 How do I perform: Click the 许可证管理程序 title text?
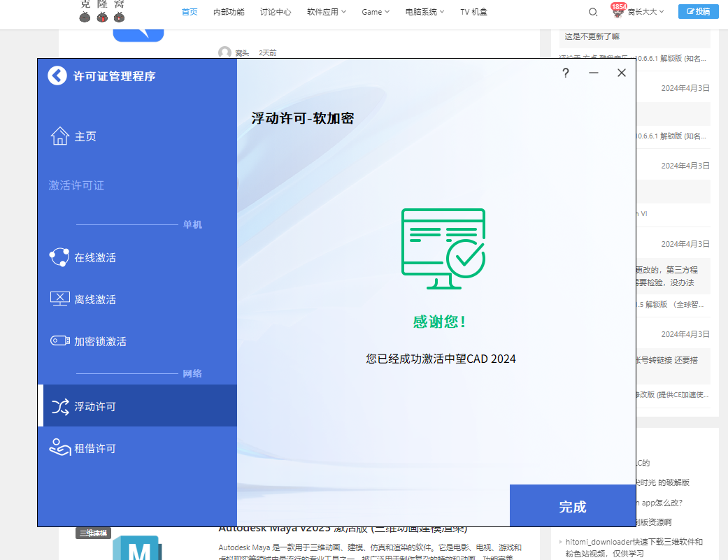(x=114, y=76)
